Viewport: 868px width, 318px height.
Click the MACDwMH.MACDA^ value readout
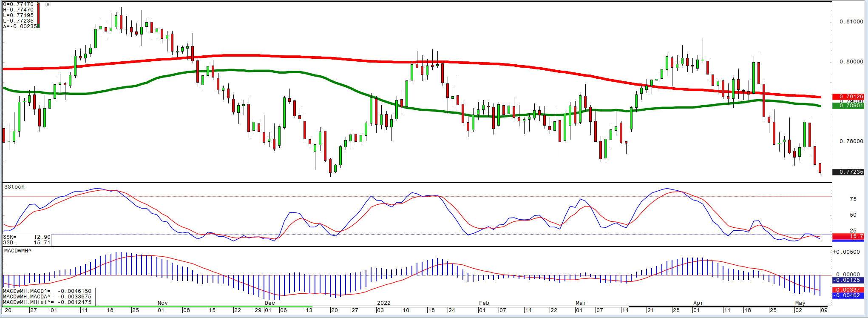click(x=47, y=297)
